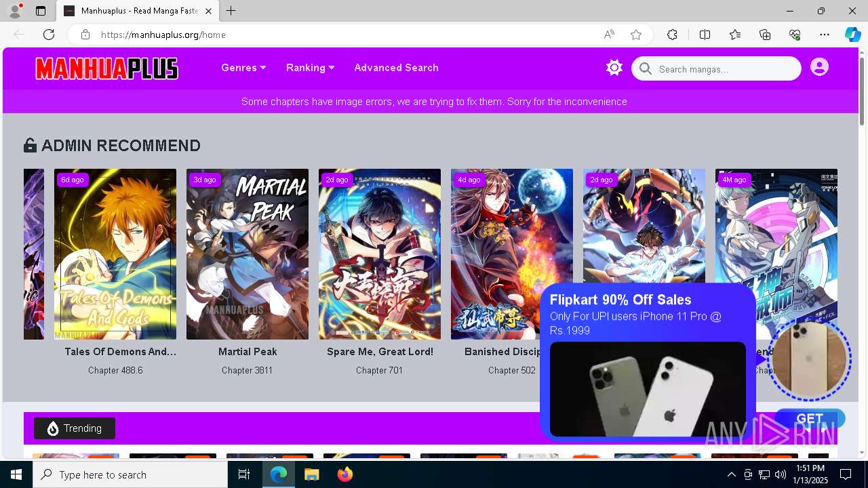Image resolution: width=868 pixels, height=488 pixels.
Task: Click the Tales Of Demons And... title link
Action: tap(120, 352)
